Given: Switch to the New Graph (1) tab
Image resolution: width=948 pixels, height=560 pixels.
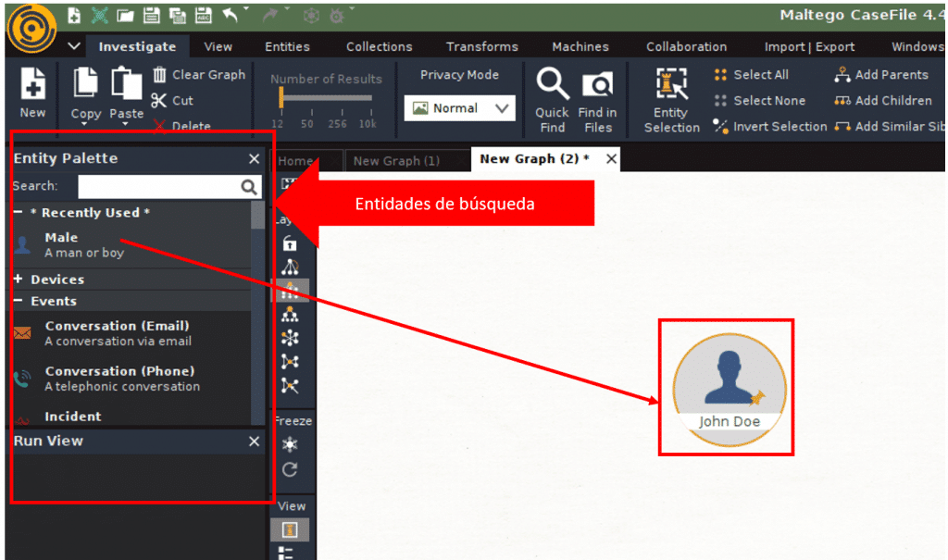Looking at the screenshot, I should click(x=396, y=161).
